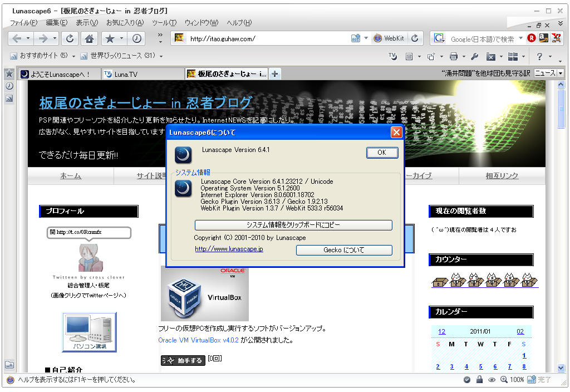Reload page with the main toolbar refresh icon

point(70,38)
